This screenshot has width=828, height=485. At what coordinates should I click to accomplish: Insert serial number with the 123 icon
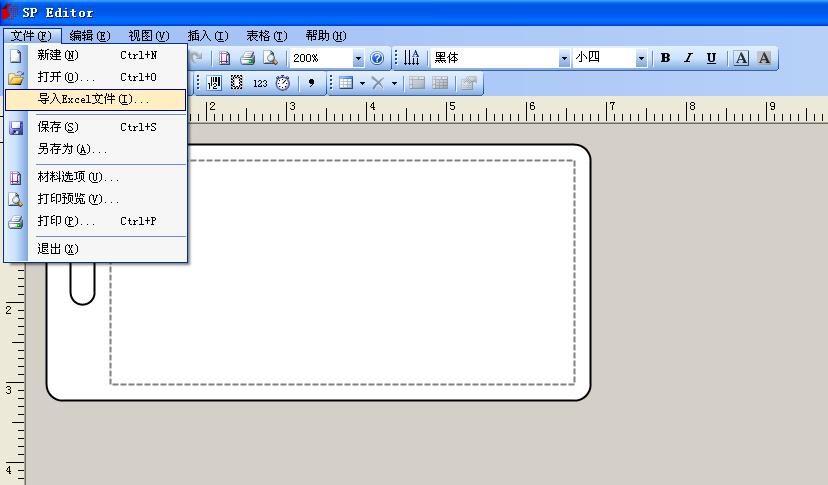click(x=260, y=83)
